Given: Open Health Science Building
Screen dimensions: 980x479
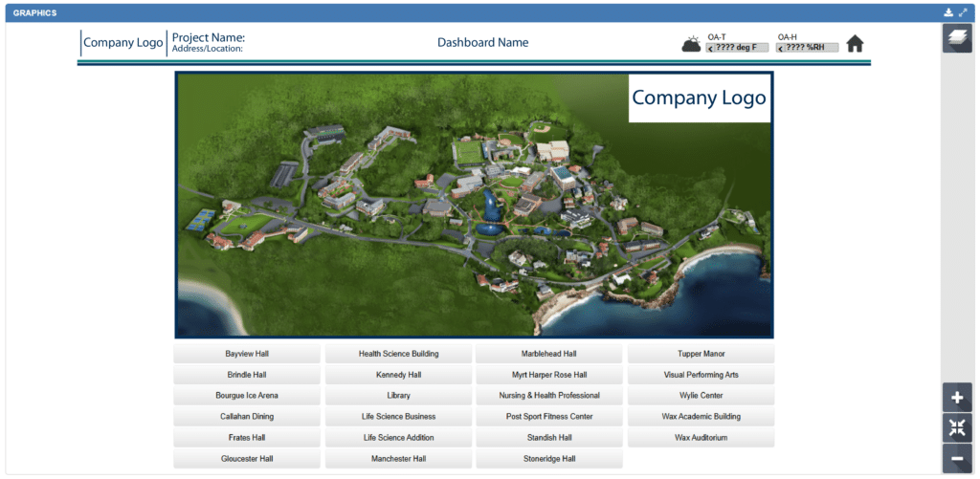Looking at the screenshot, I should pyautogui.click(x=399, y=354).
